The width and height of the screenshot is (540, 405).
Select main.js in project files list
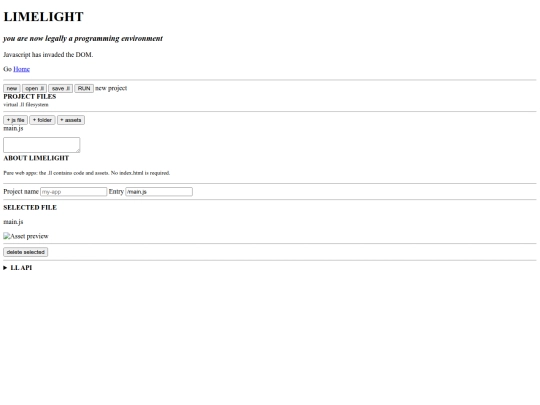[13, 128]
